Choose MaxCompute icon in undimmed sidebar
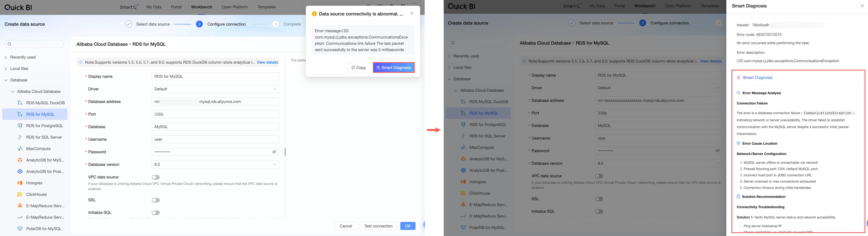 tap(20, 149)
